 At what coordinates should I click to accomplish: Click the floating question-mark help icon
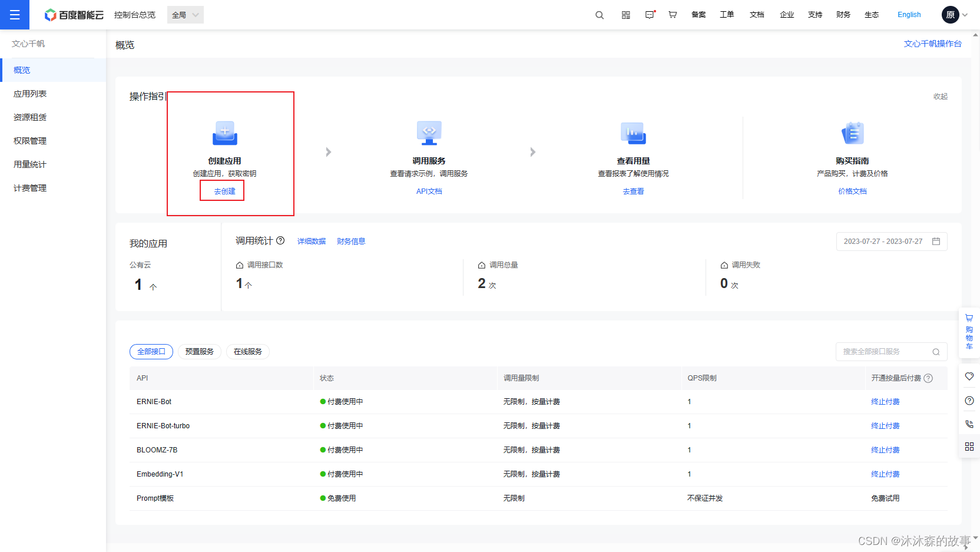click(x=969, y=401)
